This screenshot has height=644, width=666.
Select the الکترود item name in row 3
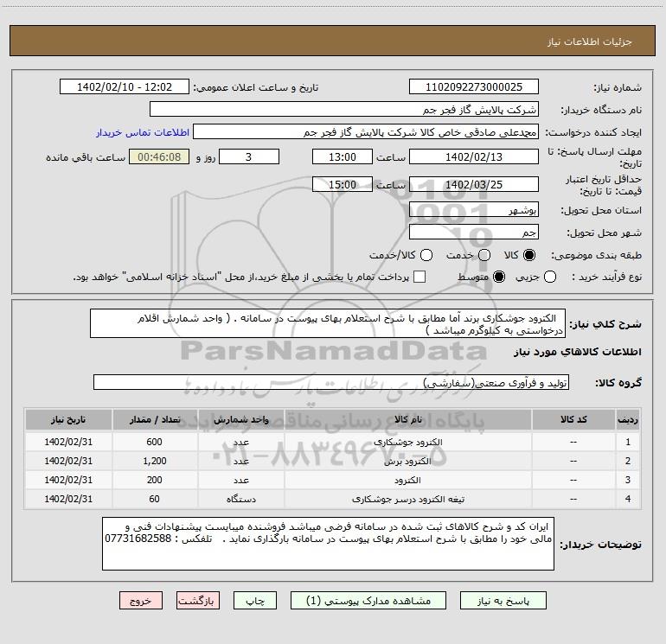[407, 480]
